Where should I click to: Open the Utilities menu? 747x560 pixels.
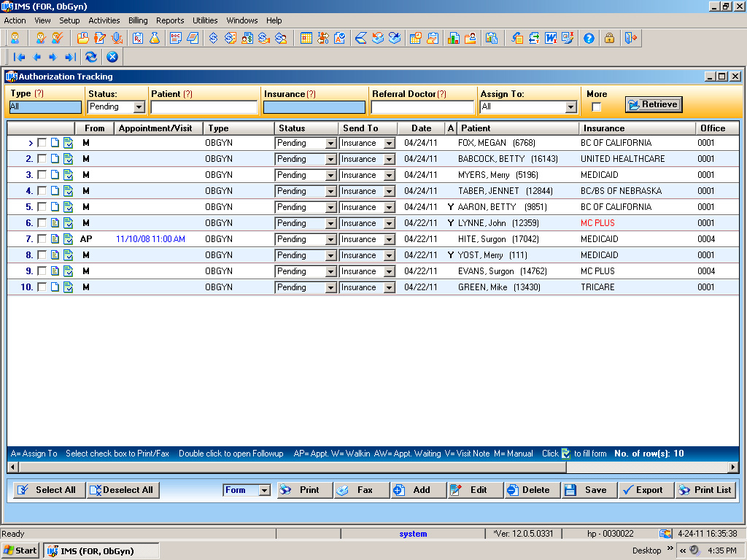point(205,20)
